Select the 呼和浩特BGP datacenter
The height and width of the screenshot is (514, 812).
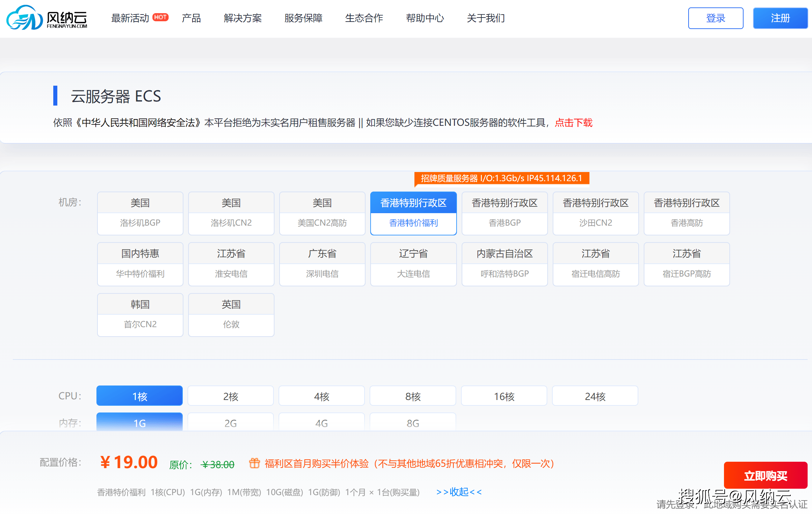(505, 264)
